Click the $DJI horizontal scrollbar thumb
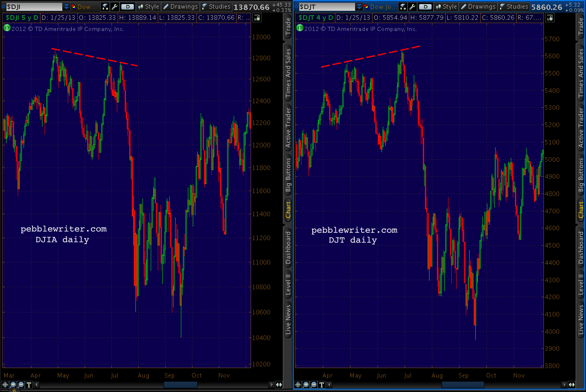This screenshot has height=392, width=586. 180,385
